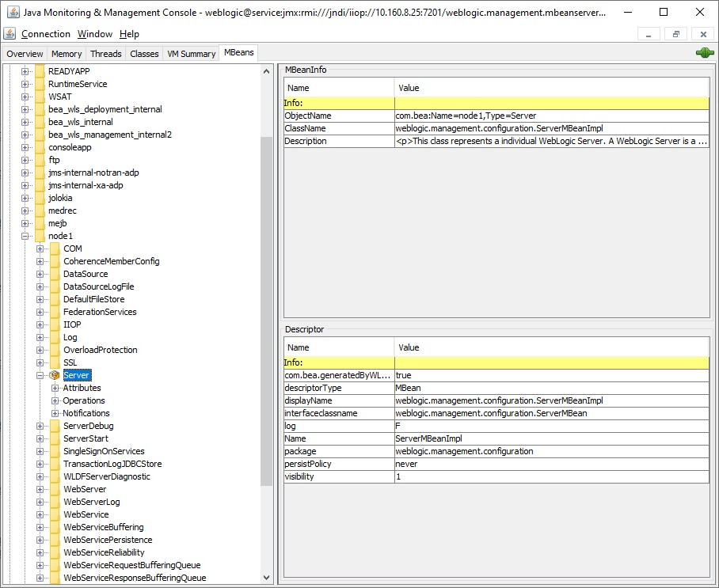Expand the ServerDebug tree node
The width and height of the screenshot is (719, 588).
(40, 426)
